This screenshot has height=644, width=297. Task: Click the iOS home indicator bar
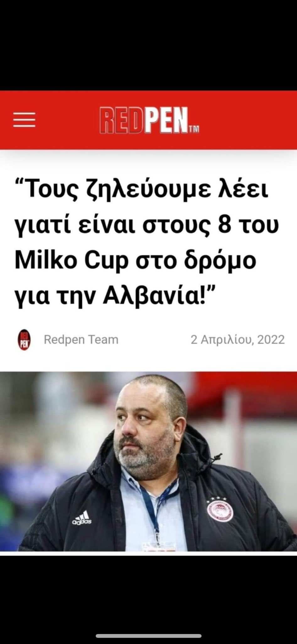point(148,636)
